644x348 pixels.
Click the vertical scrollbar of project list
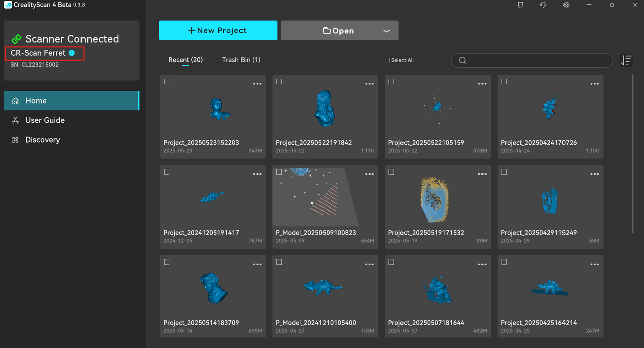coord(633,153)
